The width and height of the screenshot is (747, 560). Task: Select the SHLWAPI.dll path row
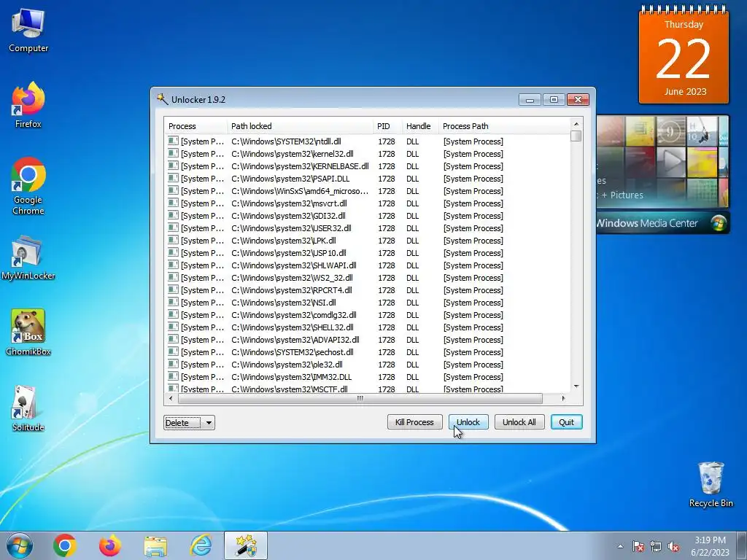coord(294,265)
